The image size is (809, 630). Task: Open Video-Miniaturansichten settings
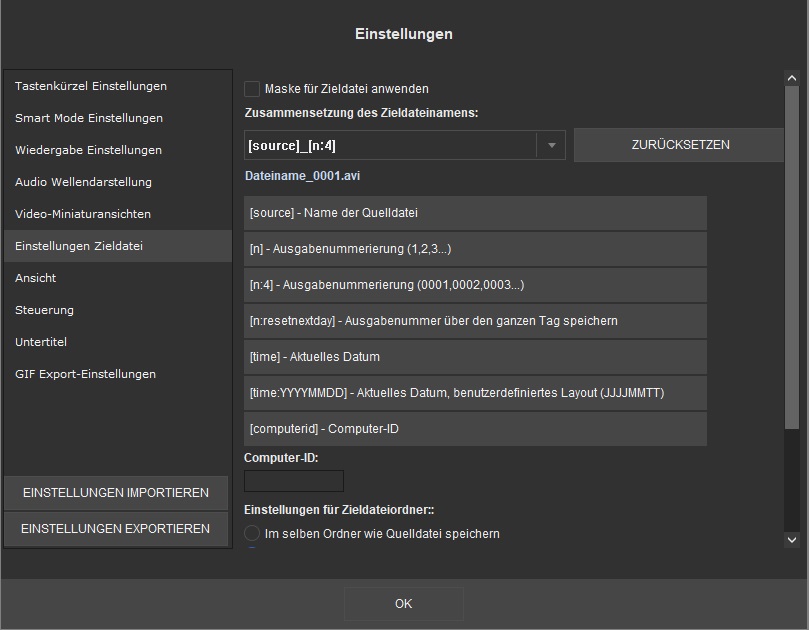(x=83, y=214)
